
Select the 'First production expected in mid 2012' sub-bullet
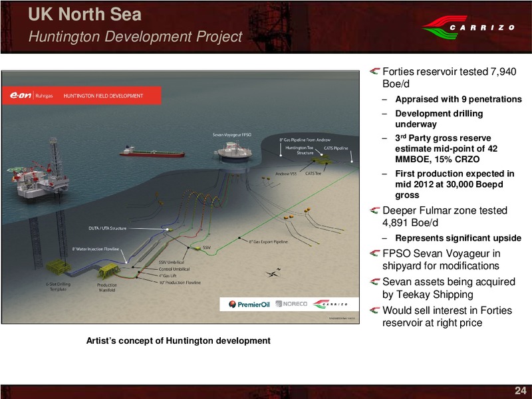[455, 184]
